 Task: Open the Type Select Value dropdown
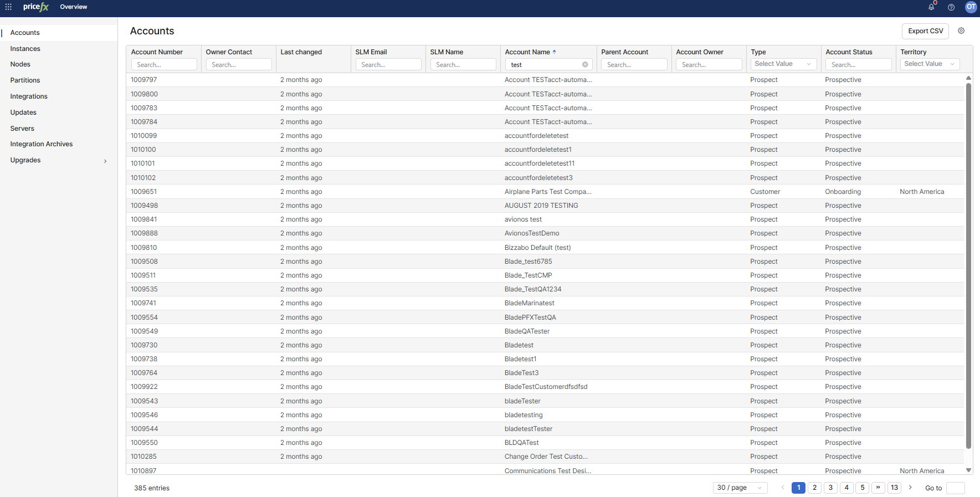pyautogui.click(x=782, y=64)
